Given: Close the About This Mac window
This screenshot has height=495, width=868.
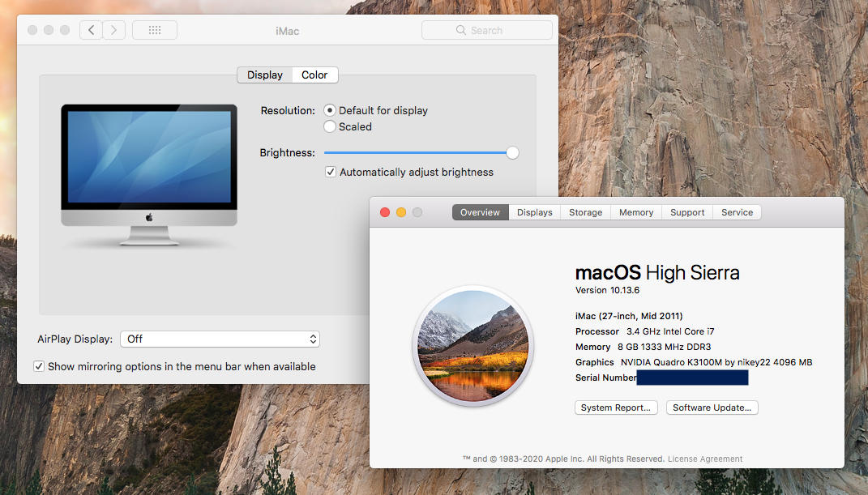Looking at the screenshot, I should point(385,212).
